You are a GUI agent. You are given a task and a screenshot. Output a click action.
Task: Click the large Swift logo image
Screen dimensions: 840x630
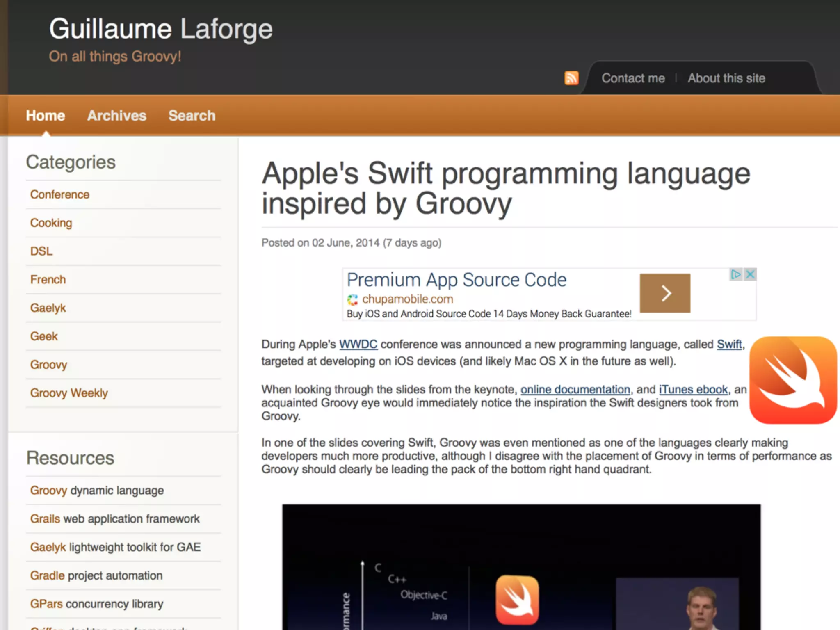(793, 380)
